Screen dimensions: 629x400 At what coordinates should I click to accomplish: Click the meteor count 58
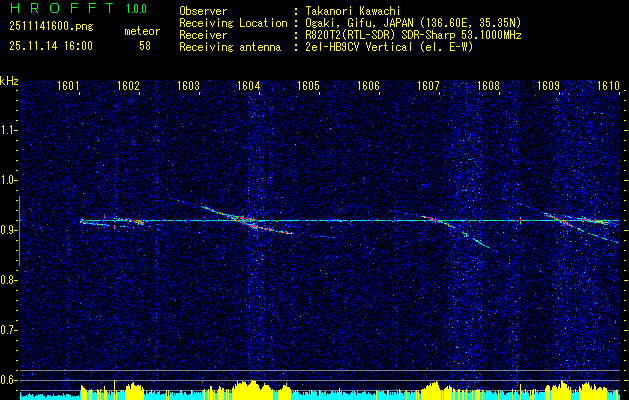point(145,46)
